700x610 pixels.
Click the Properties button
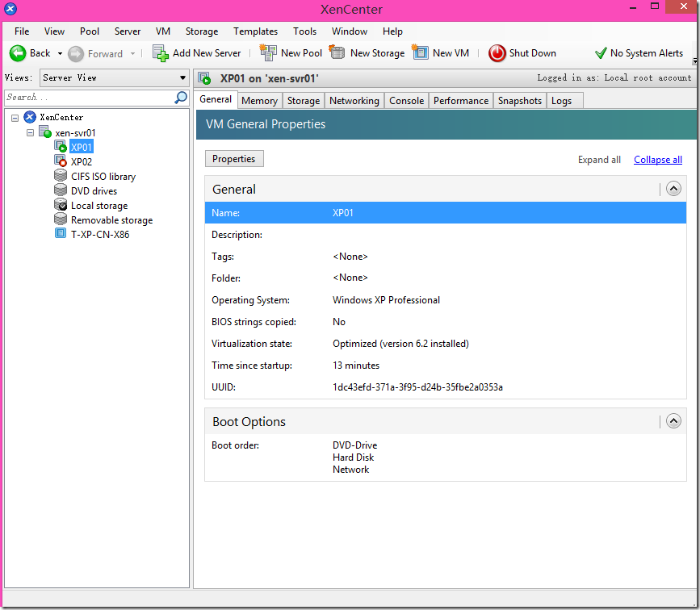pyautogui.click(x=234, y=159)
